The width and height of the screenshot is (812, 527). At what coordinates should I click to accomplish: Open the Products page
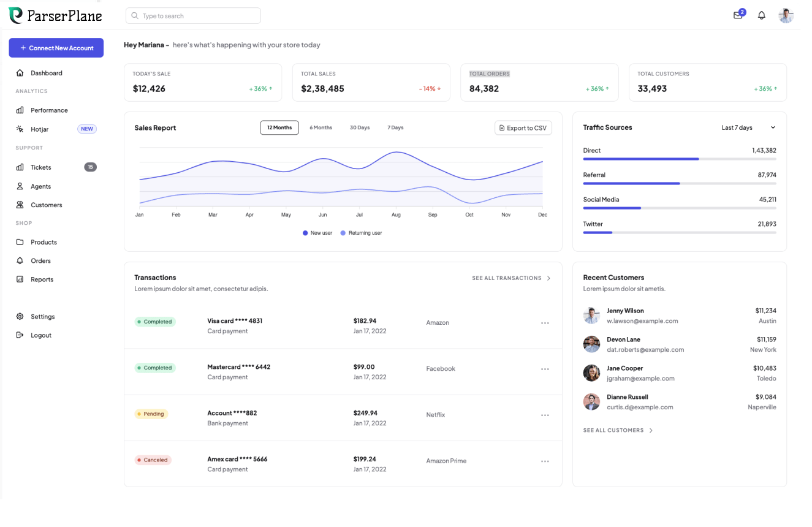tap(44, 242)
